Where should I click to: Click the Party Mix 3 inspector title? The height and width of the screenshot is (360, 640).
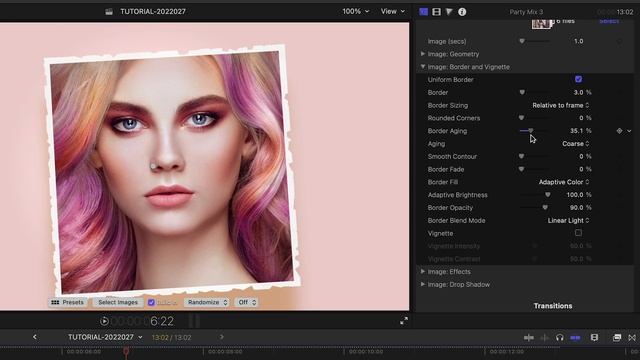[526, 12]
